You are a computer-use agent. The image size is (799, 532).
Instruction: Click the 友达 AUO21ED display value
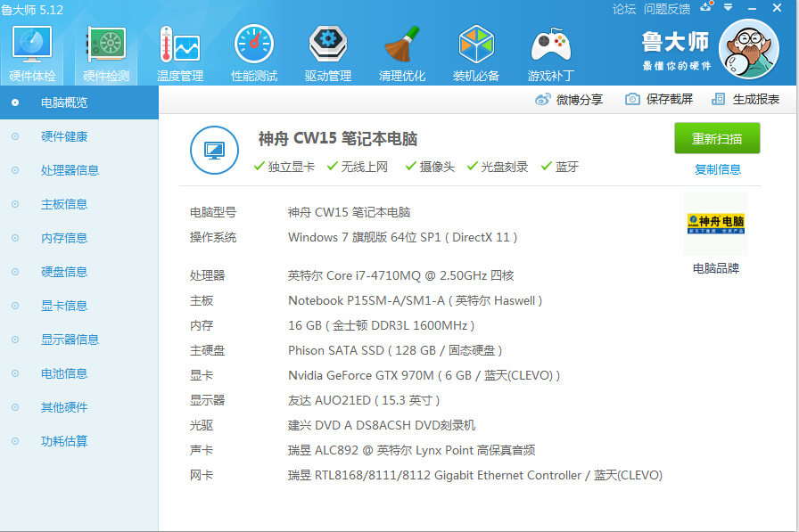click(364, 400)
